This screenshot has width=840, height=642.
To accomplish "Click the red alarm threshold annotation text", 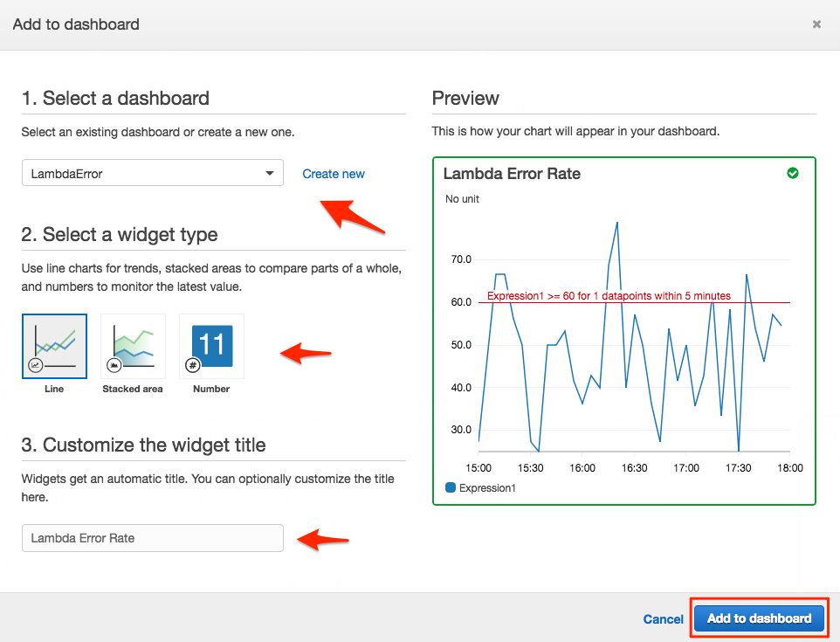I will pyautogui.click(x=609, y=296).
